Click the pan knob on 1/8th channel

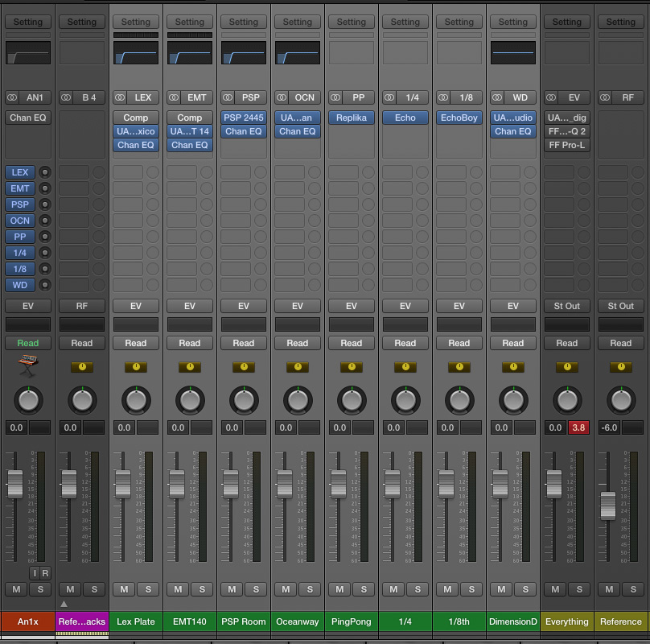[459, 400]
